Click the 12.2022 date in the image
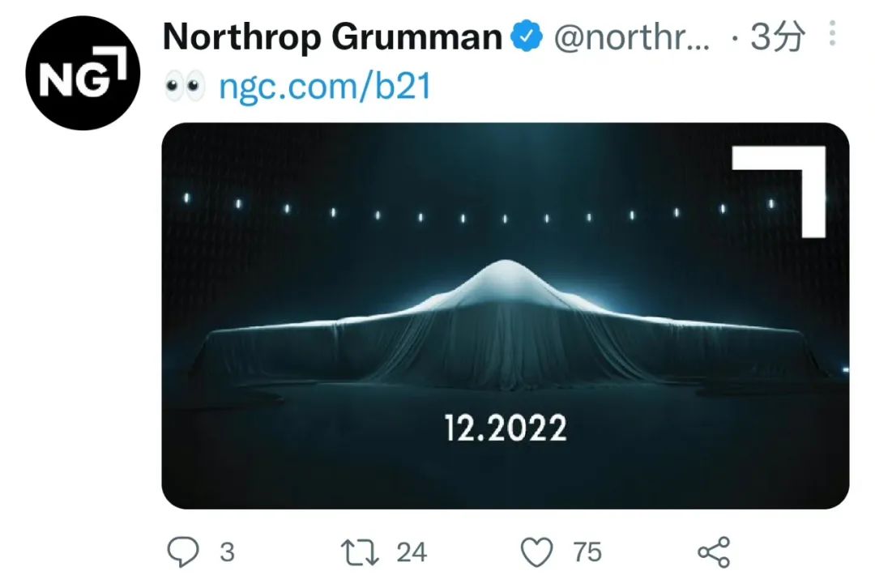The height and width of the screenshot is (588, 875). (x=506, y=428)
